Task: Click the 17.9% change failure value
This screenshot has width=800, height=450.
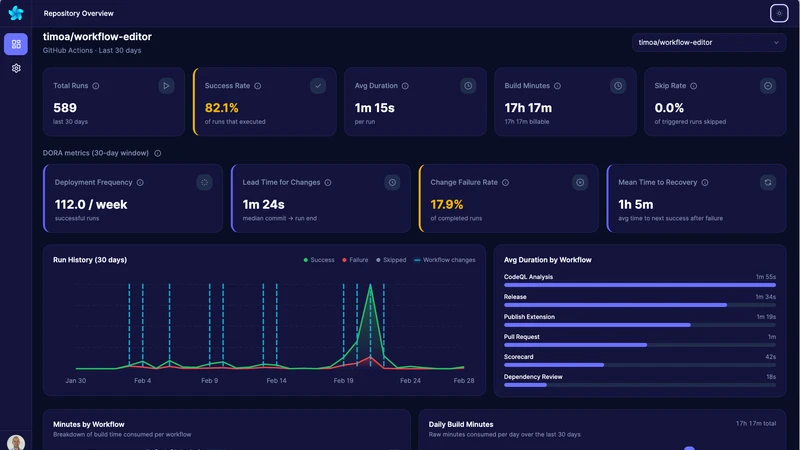Action: point(446,204)
